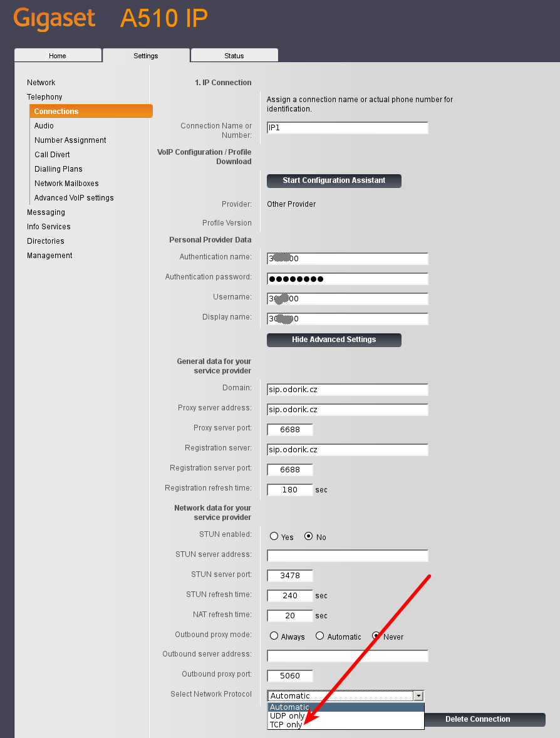
Task: Focus the Connection Name or Number field
Action: click(347, 128)
